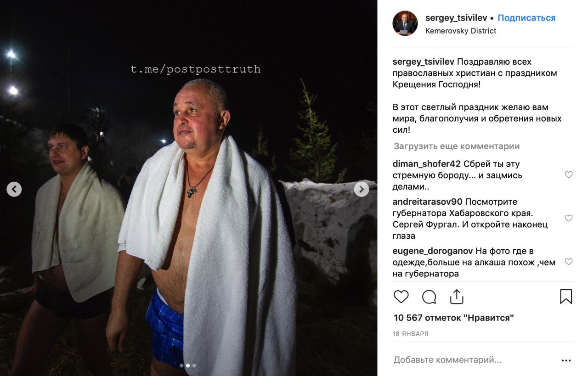Expand Загрузить еще комментарии
The image size is (588, 376).
(x=457, y=146)
